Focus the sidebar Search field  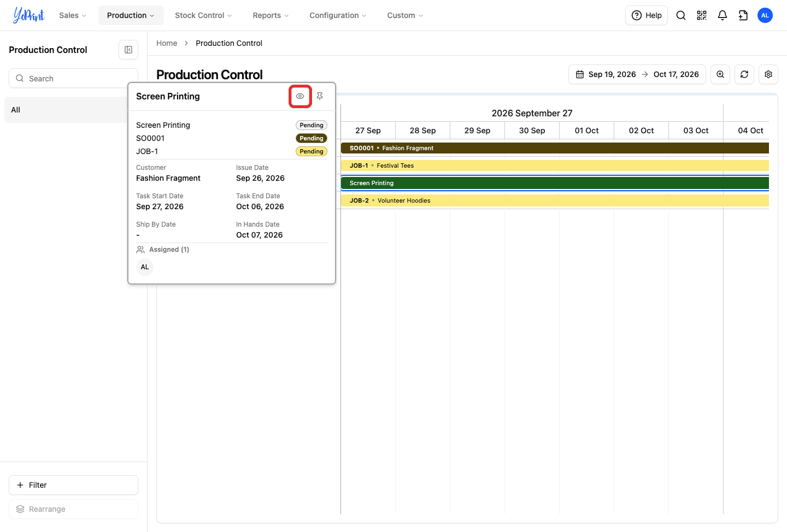(x=73, y=78)
